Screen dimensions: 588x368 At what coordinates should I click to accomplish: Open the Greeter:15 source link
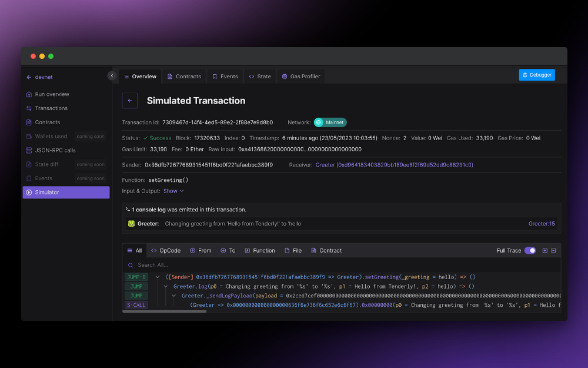point(542,224)
